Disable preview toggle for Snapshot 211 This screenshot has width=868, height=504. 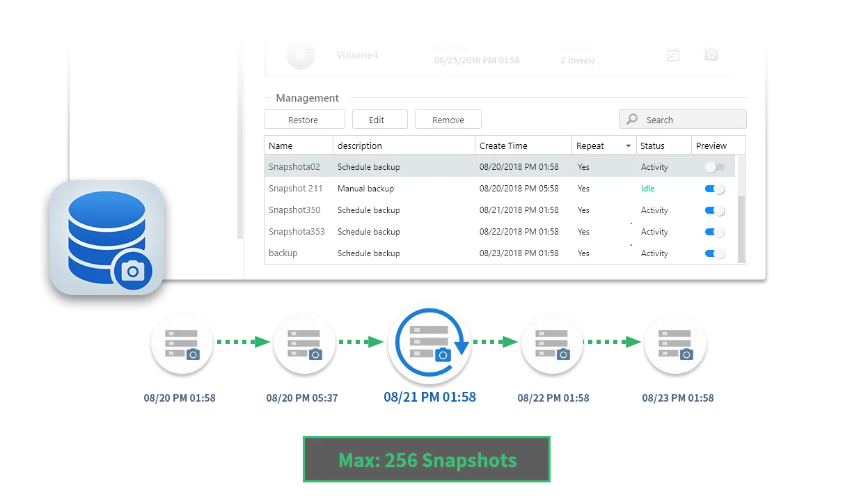tap(715, 189)
